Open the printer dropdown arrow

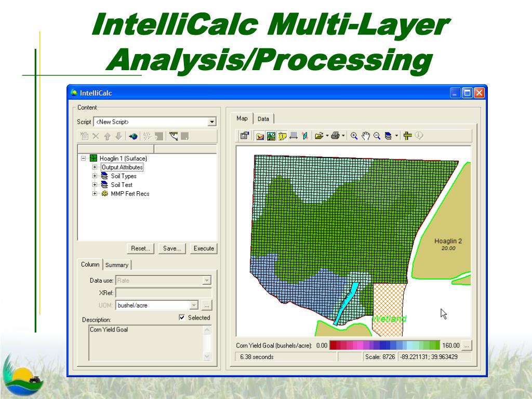pos(343,136)
